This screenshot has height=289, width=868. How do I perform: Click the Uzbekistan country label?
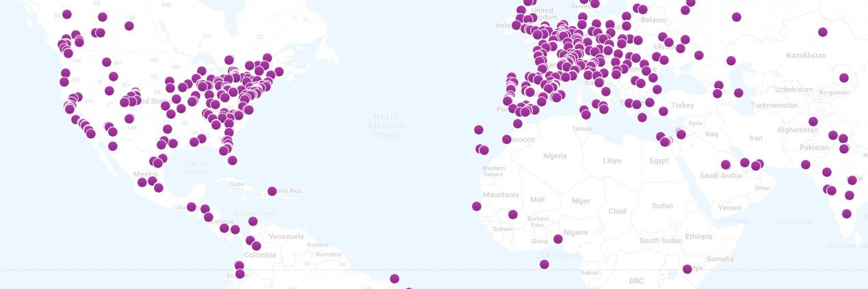pyautogui.click(x=793, y=90)
